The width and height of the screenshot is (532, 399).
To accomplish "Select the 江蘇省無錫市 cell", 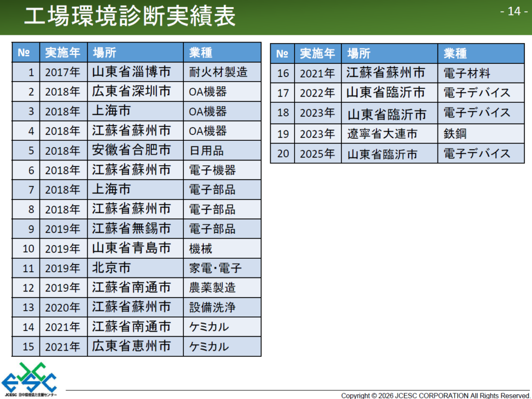I will [x=132, y=229].
